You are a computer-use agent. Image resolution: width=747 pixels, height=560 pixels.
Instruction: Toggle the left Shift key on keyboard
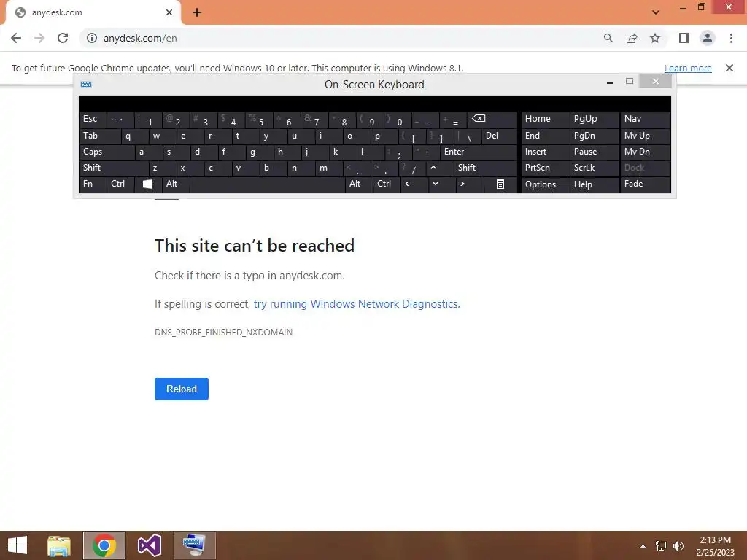(x=115, y=168)
